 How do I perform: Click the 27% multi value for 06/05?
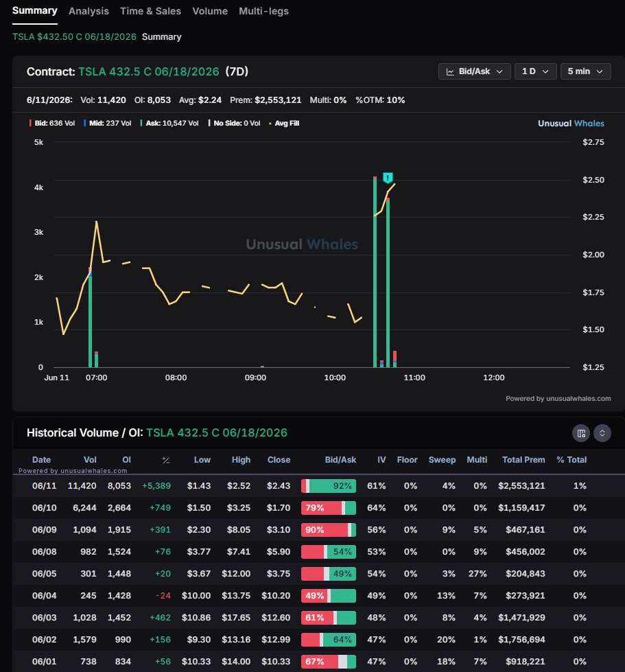click(477, 574)
